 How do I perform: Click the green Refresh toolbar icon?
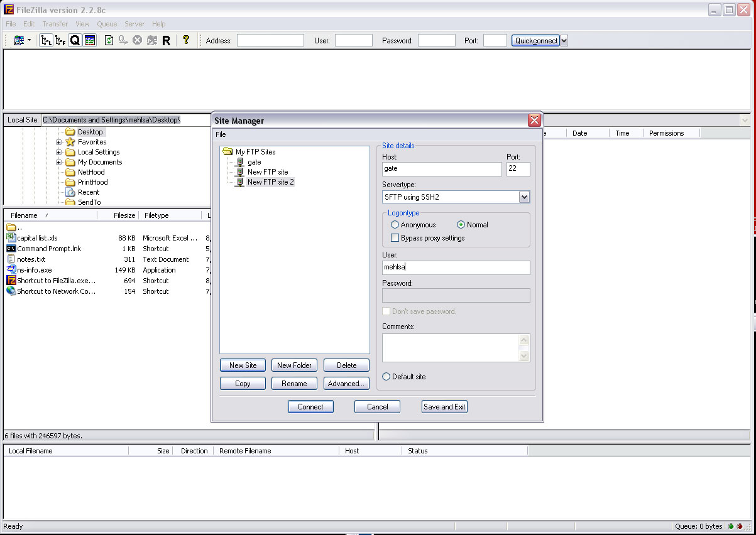pos(109,40)
